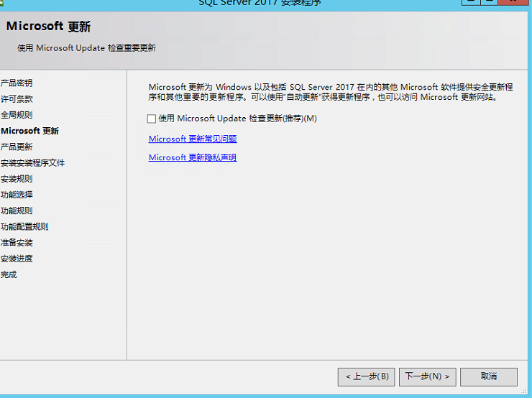532x398 pixels.
Task: Select 功能配置规则 step in sidebar
Action: 24,226
